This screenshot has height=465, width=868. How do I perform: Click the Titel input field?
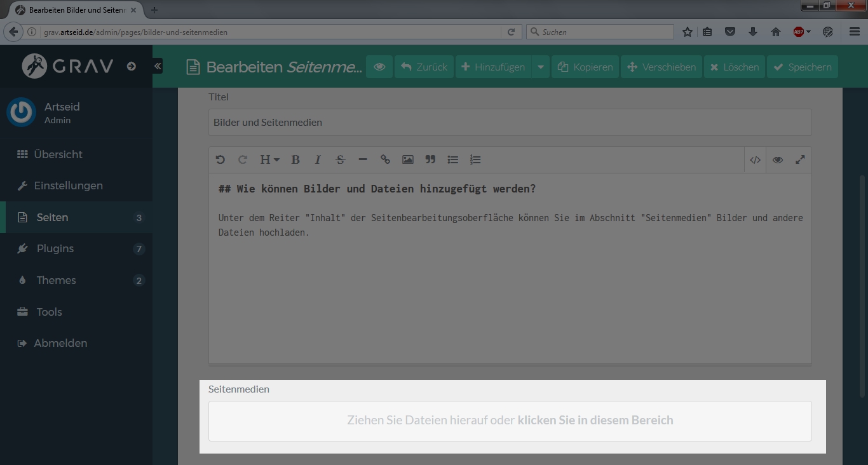click(510, 122)
